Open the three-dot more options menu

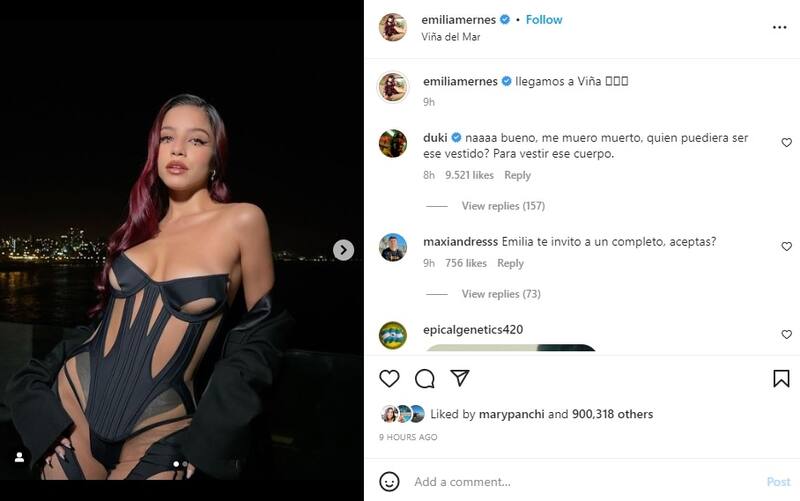tap(780, 27)
